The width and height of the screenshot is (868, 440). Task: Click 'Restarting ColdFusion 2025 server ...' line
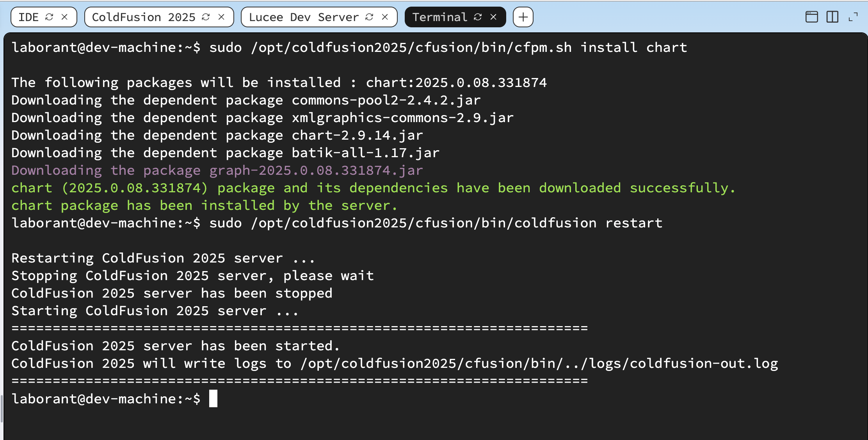(x=163, y=258)
